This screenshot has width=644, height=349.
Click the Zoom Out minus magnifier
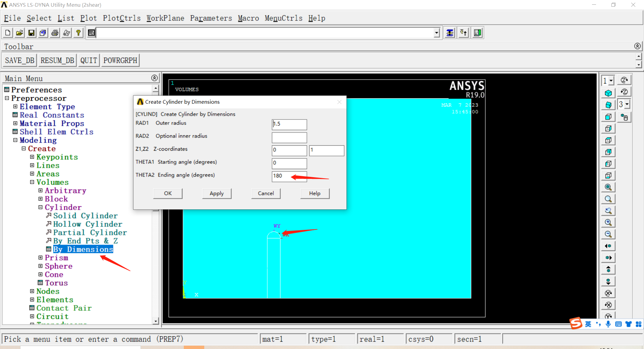point(608,234)
